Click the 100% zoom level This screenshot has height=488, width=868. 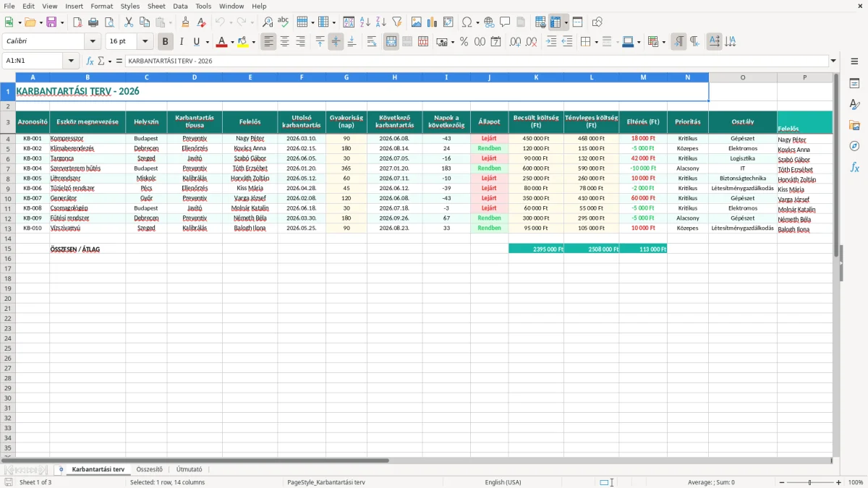pos(856,482)
